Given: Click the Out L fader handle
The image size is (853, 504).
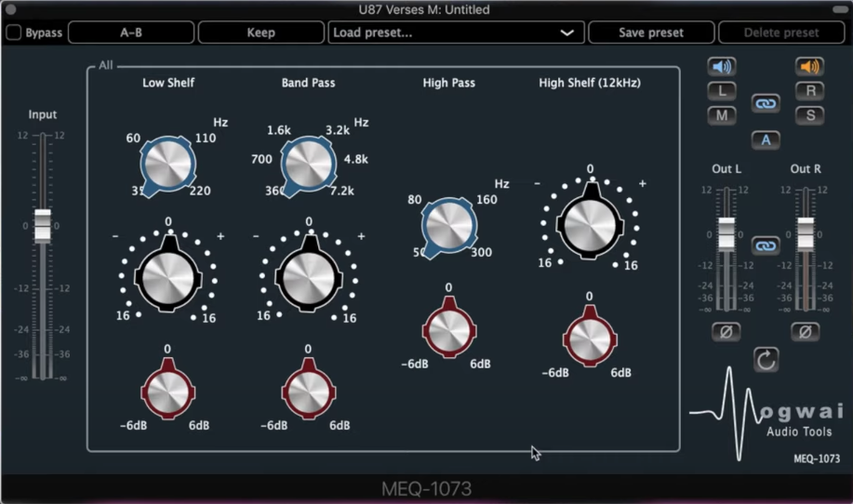Looking at the screenshot, I should (x=726, y=233).
